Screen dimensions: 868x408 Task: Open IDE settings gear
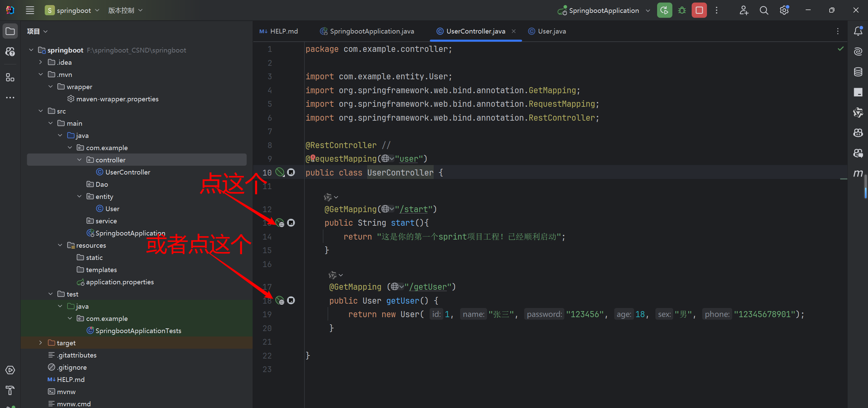(x=784, y=11)
